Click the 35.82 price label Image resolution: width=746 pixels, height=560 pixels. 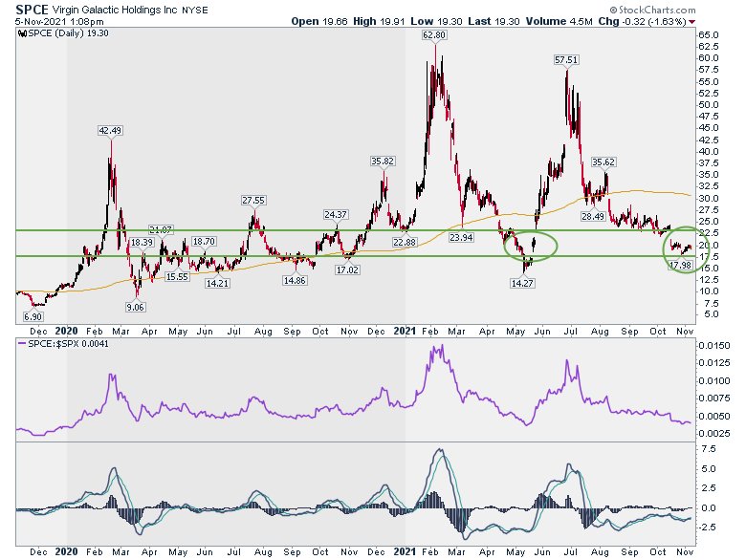coord(383,162)
